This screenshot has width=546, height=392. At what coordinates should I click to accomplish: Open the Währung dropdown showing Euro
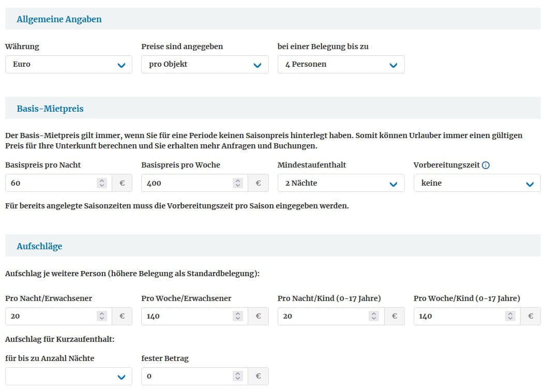(69, 65)
